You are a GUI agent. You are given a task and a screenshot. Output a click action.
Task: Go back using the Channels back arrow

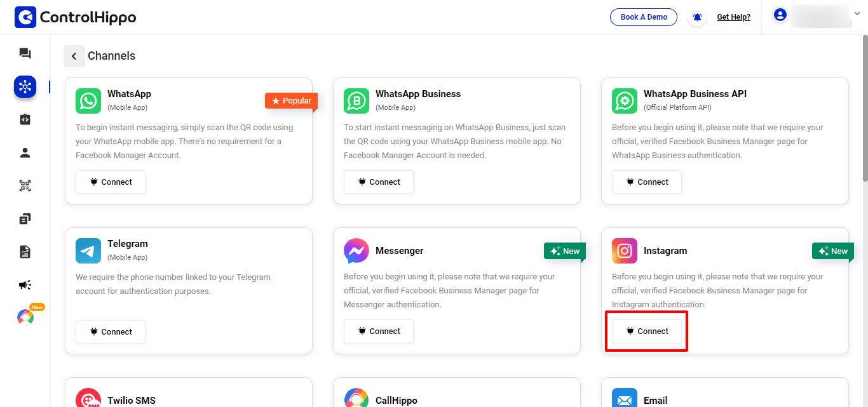tap(74, 56)
